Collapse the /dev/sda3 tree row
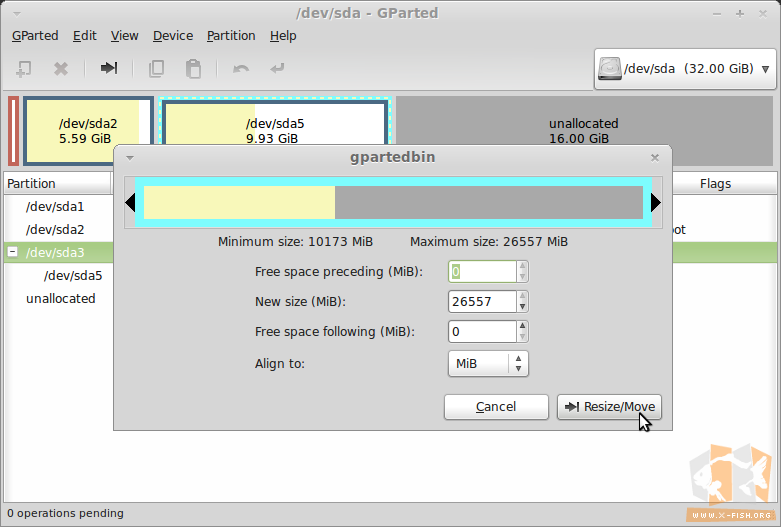The width and height of the screenshot is (781, 527). pos(13,252)
